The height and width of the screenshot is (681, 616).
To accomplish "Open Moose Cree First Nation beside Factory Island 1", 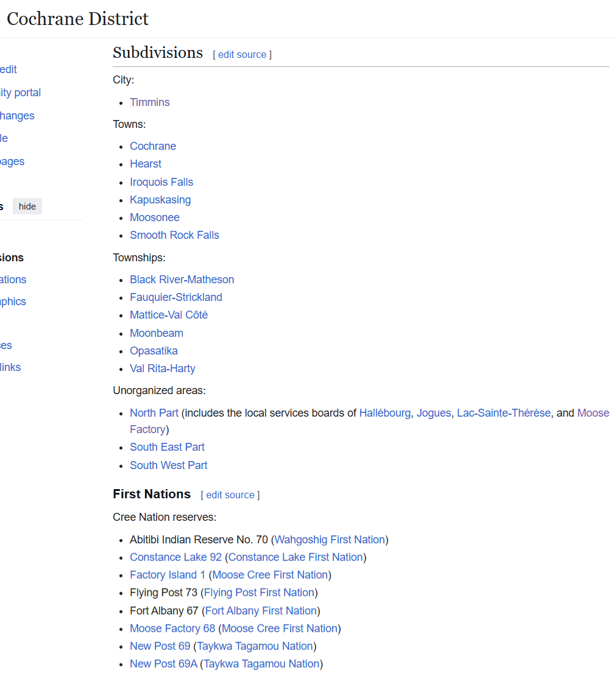I will pos(270,574).
